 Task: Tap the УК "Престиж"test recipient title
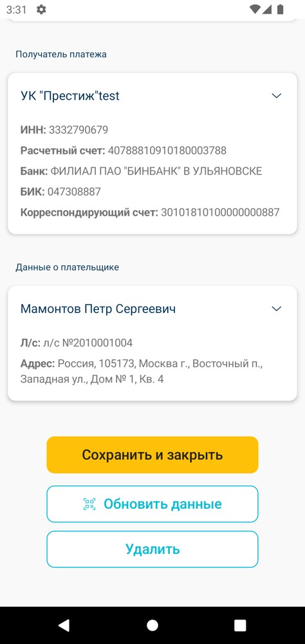pyautogui.click(x=70, y=96)
